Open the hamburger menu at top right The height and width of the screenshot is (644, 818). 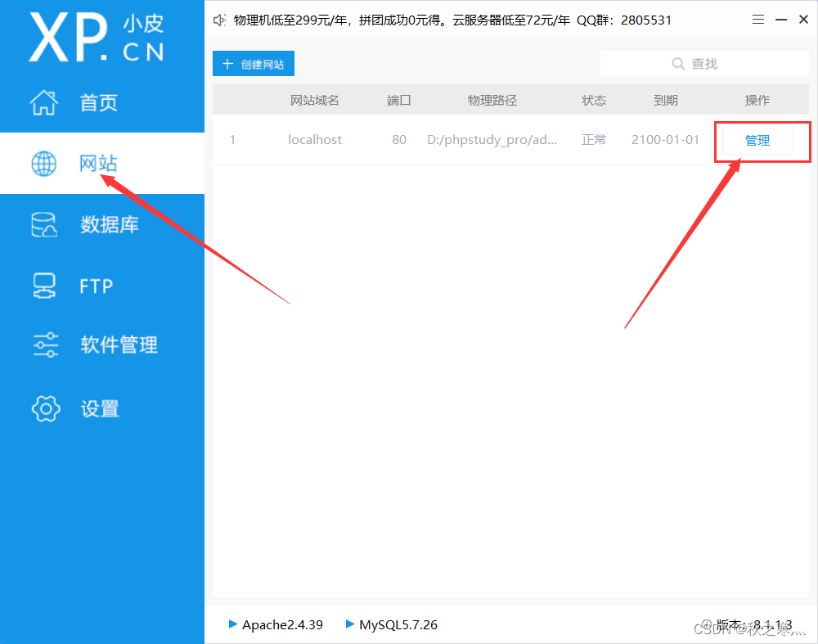[757, 19]
